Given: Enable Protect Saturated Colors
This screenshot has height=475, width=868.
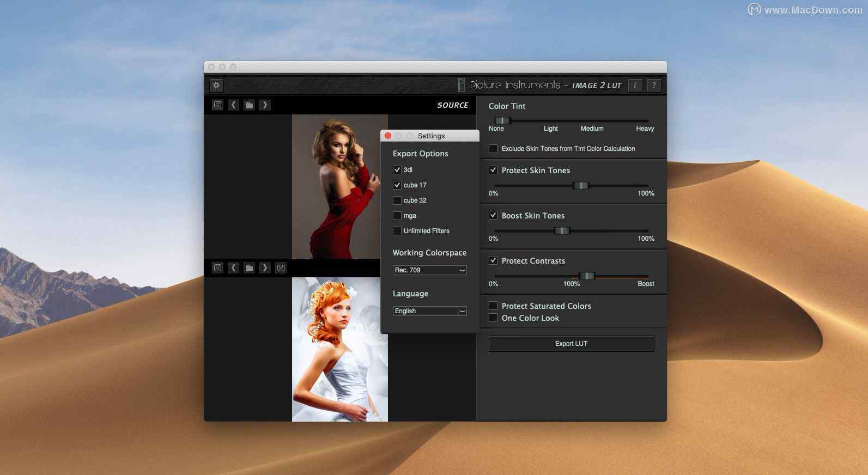Looking at the screenshot, I should pos(493,306).
